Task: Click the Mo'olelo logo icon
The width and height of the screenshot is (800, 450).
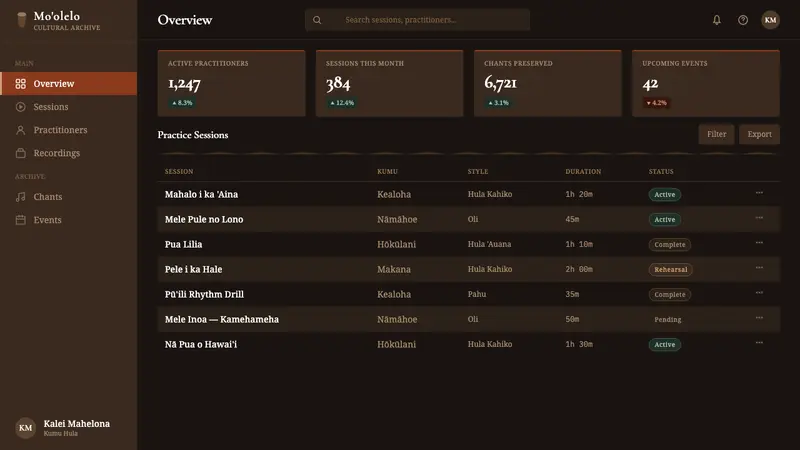Action: tap(21, 20)
